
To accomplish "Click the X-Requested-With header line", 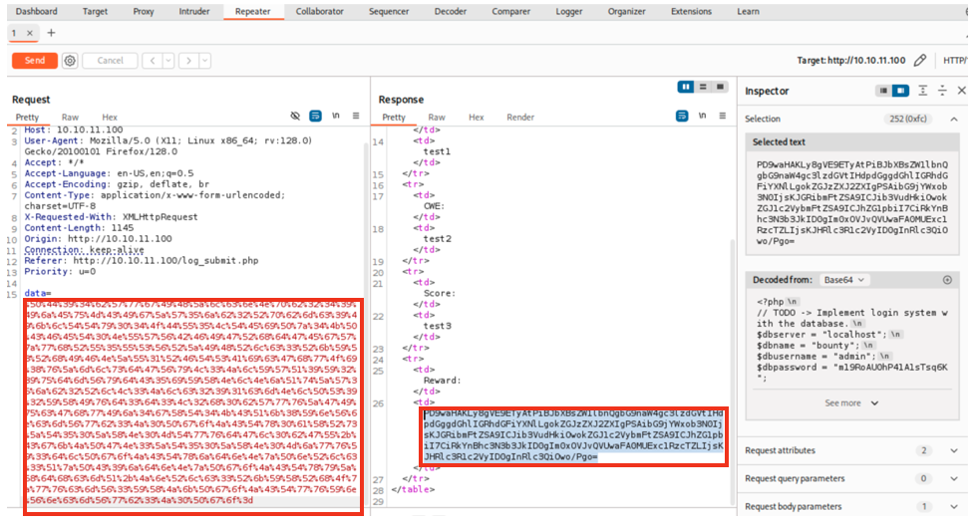I will [x=111, y=216].
